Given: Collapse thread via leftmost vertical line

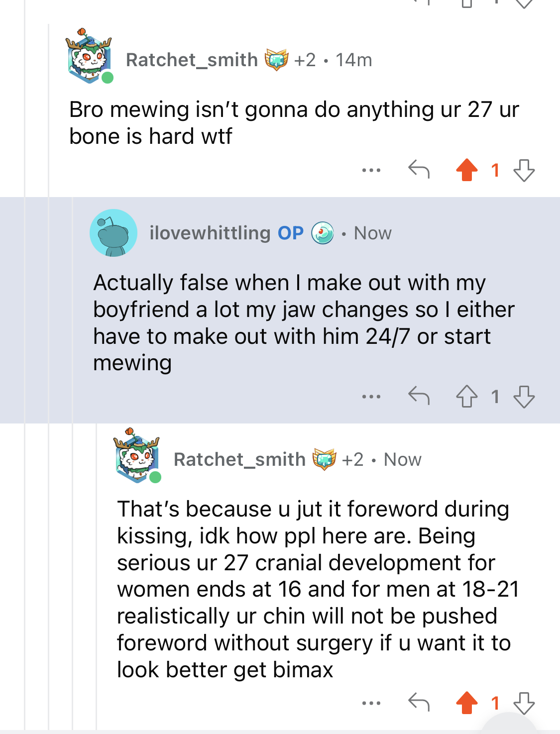Looking at the screenshot, I should [24, 367].
